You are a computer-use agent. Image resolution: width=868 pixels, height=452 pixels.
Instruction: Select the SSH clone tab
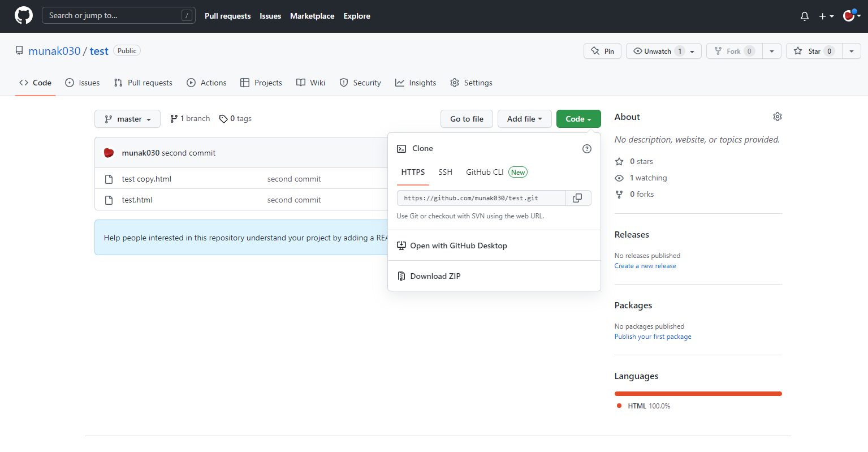coord(445,173)
